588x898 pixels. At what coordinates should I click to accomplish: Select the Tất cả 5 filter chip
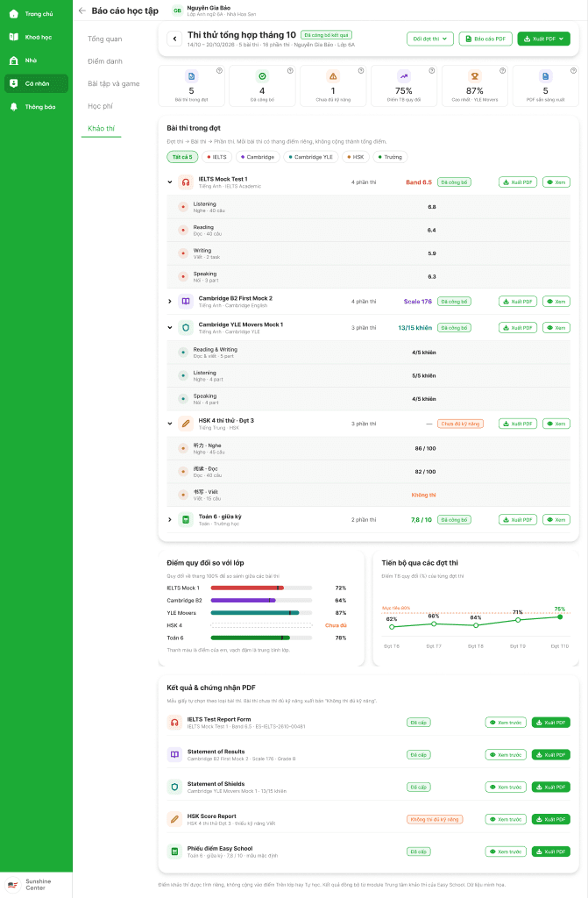click(182, 157)
